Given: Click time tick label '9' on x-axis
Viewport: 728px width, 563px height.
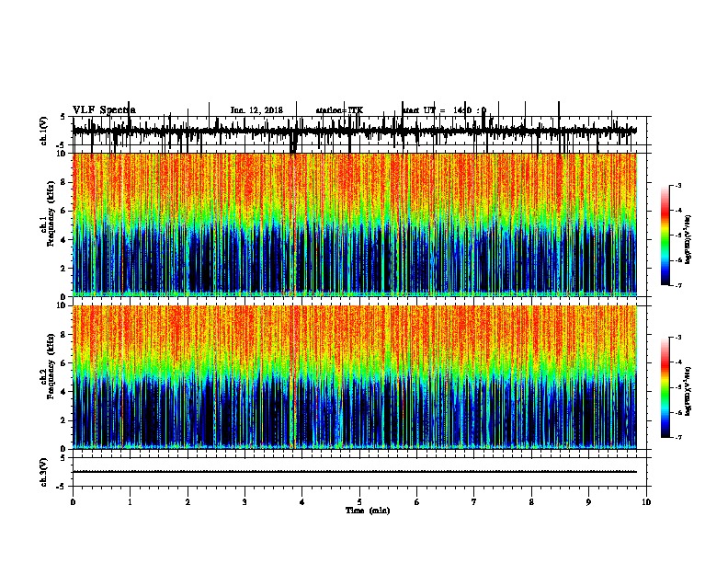Looking at the screenshot, I should coord(588,502).
